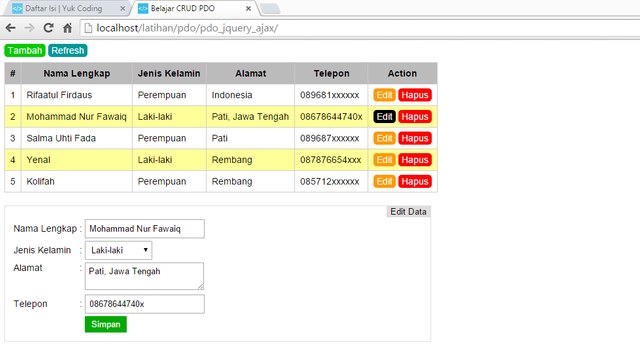Viewport: 640px width, 360px height.
Task: Click the Jenis Kelamin column header
Action: (169, 73)
